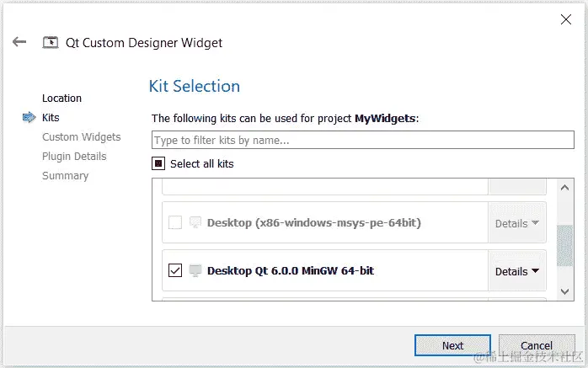Select the Plugin Details step in the sidebar
588x368 pixels.
(74, 157)
